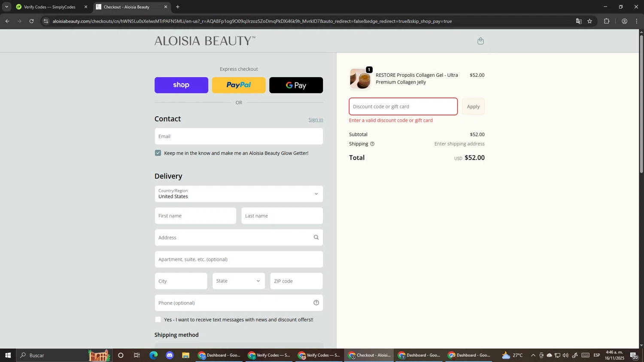The width and height of the screenshot is (644, 362).
Task: Open File Explorer from taskbar
Action: click(186, 355)
